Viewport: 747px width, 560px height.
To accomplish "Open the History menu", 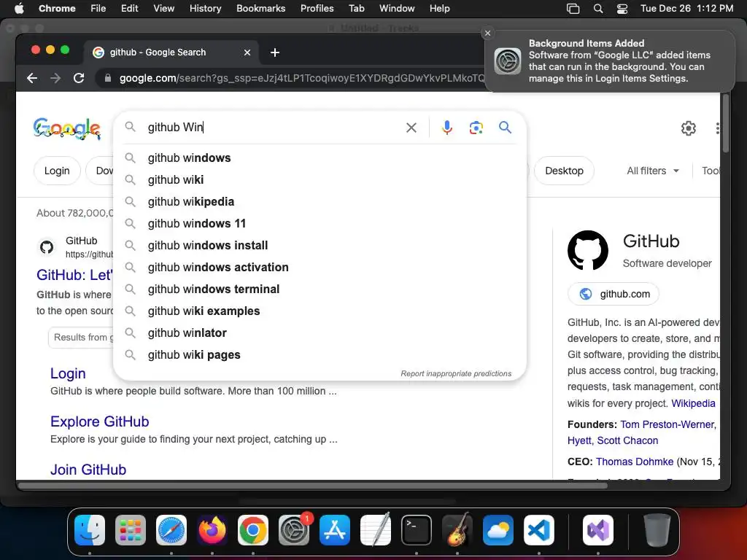I will tap(205, 8).
